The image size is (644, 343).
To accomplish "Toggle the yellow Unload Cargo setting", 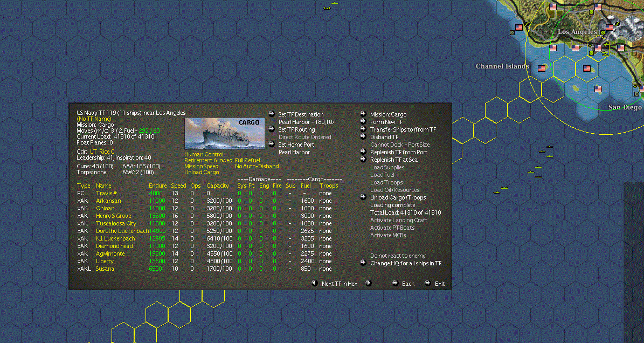I will point(202,172).
